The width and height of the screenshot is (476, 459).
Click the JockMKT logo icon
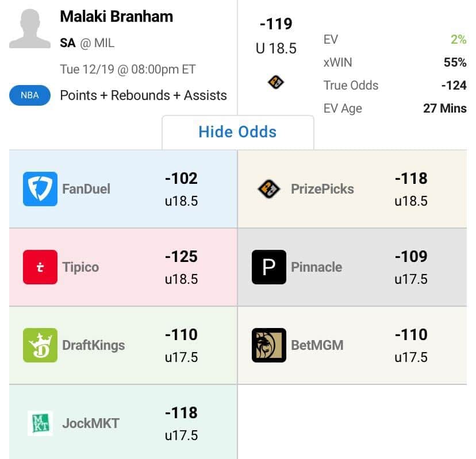pos(40,423)
